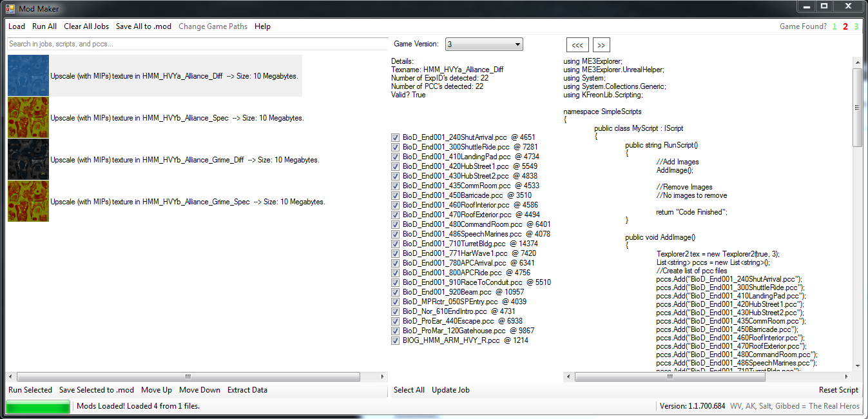Select the HMM_HVYb_Alliance_Grime_Diff texture thumbnail
Image resolution: width=868 pixels, height=419 pixels.
28,160
